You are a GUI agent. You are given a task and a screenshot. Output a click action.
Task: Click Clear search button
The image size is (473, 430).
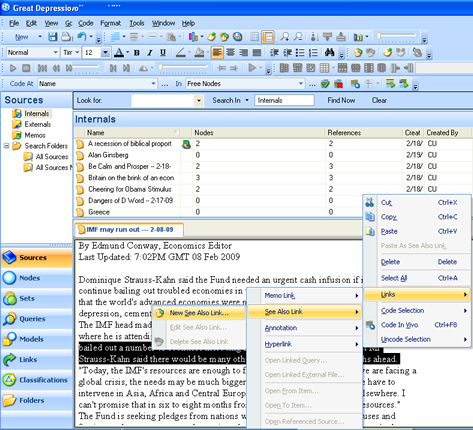(x=379, y=100)
